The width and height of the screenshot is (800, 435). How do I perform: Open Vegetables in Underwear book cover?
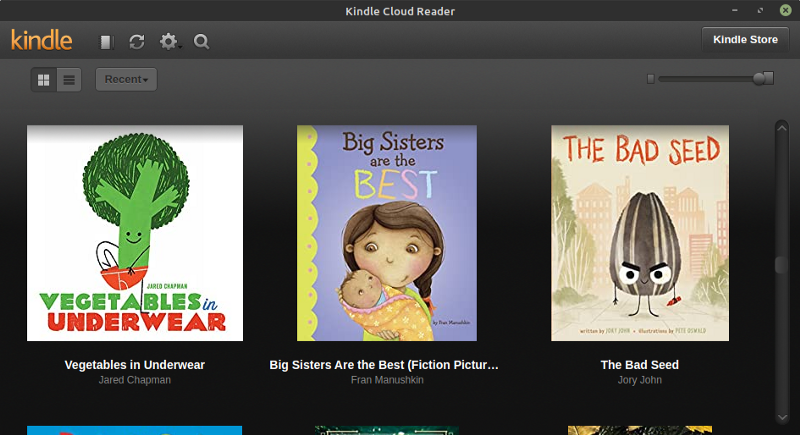click(x=135, y=233)
